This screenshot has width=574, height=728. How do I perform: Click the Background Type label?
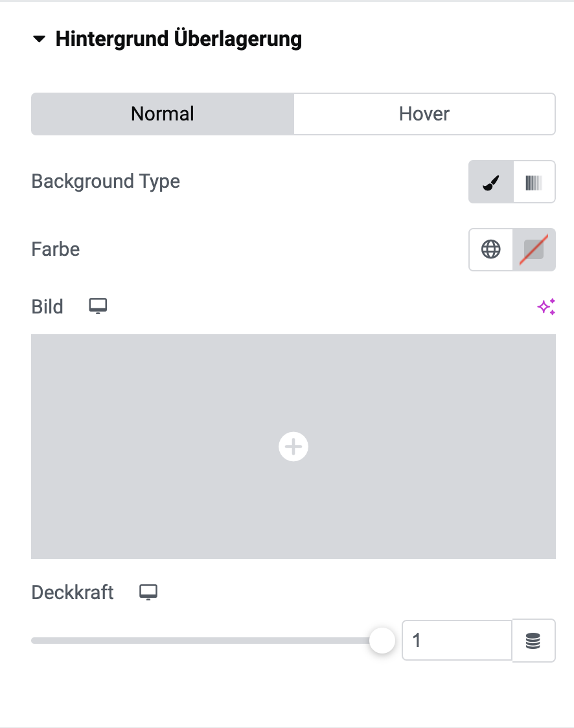coord(106,181)
